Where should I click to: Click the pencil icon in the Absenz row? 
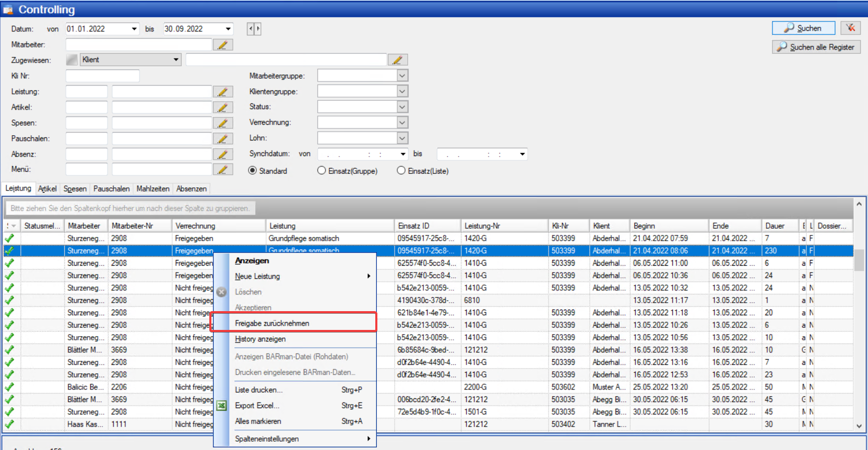point(222,155)
